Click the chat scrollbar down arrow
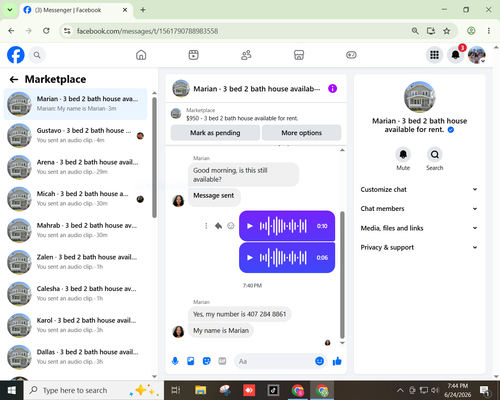This screenshot has width=500, height=400. (342, 343)
